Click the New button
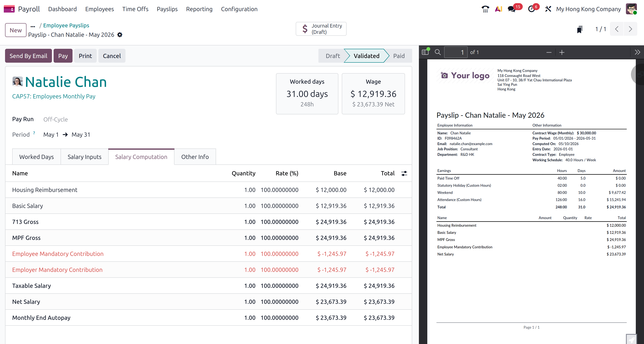644x344 pixels. coord(16,30)
